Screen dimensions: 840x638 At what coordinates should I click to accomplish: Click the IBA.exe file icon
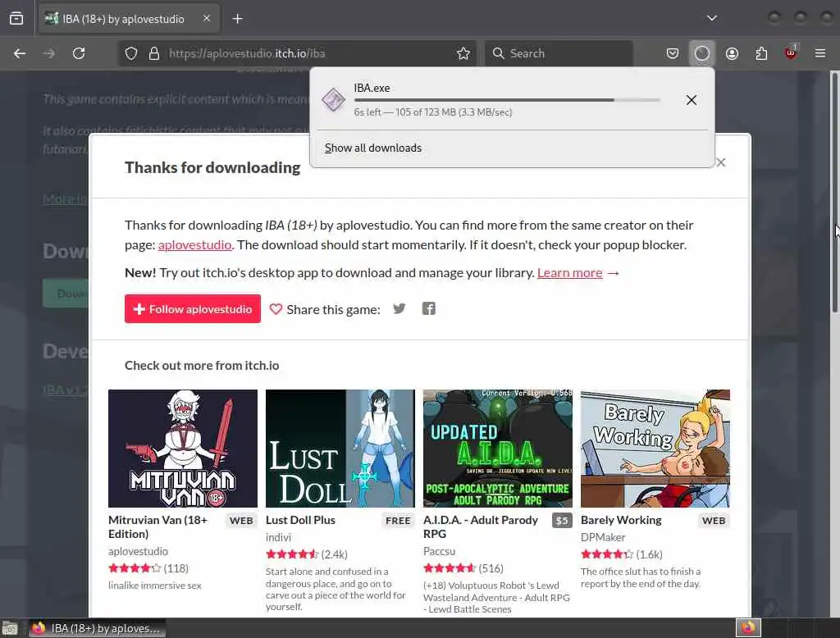click(333, 100)
